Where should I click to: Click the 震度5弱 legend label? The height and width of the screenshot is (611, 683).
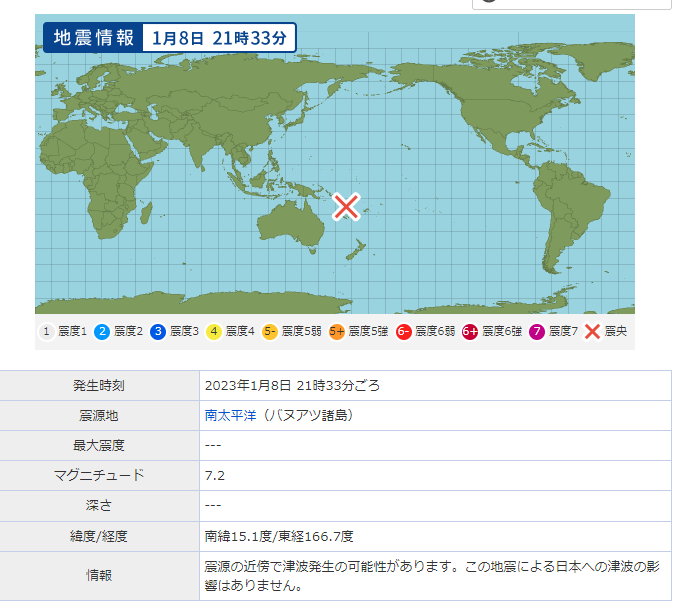(301, 331)
